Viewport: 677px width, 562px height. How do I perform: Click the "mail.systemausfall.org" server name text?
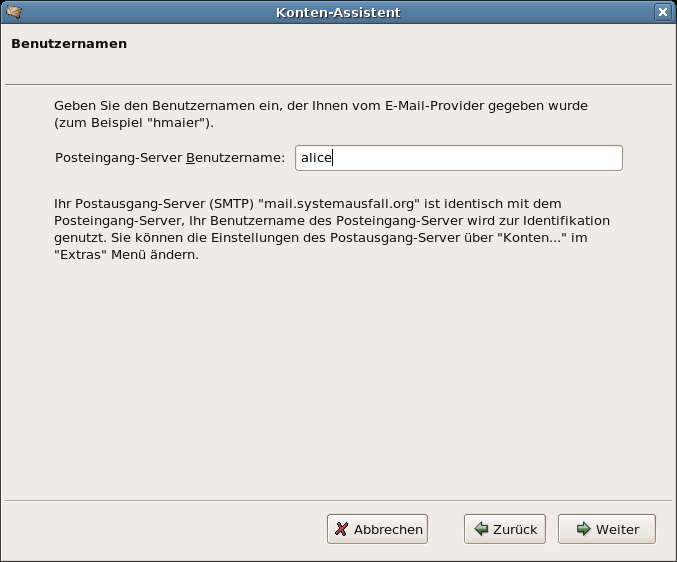(339, 204)
